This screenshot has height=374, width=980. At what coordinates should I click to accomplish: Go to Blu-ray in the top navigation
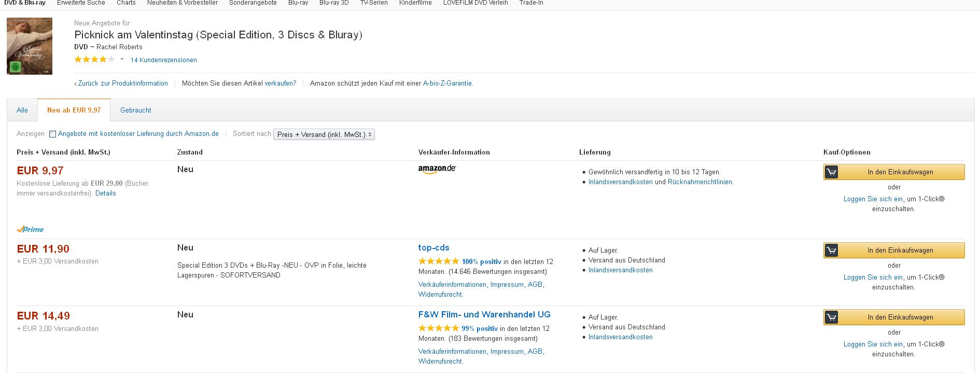click(298, 3)
